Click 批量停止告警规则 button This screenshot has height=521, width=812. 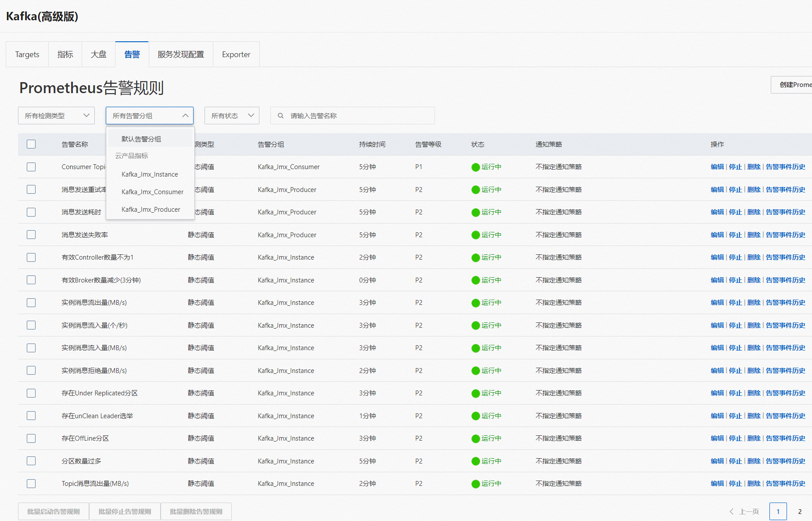point(125,511)
